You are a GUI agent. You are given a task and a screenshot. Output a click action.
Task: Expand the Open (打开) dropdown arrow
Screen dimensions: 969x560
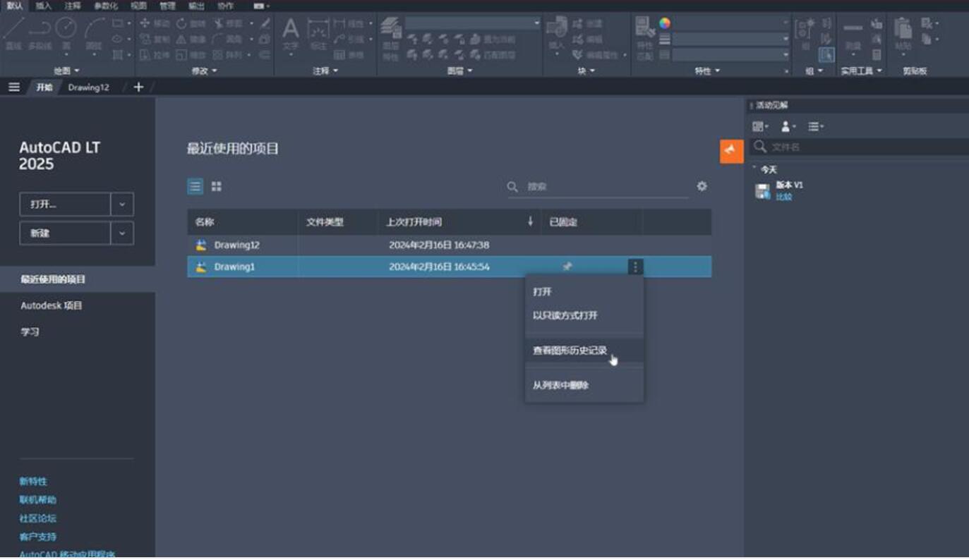[122, 205]
